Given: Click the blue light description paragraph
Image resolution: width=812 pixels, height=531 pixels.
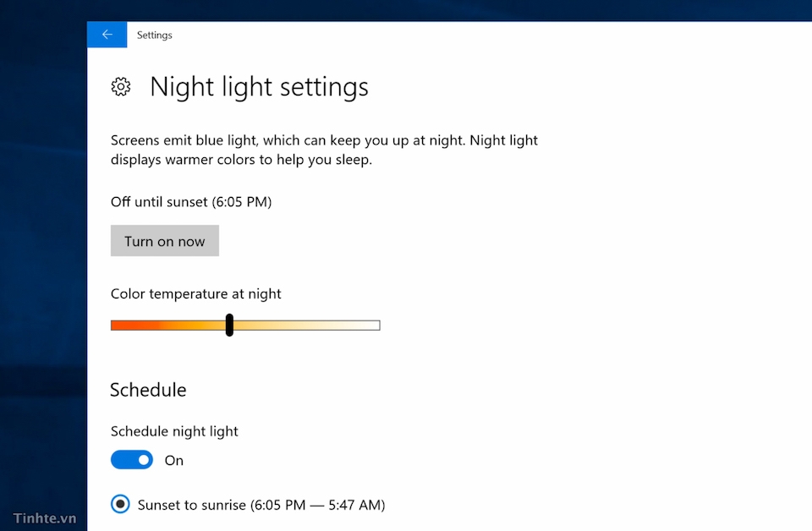Looking at the screenshot, I should point(324,150).
